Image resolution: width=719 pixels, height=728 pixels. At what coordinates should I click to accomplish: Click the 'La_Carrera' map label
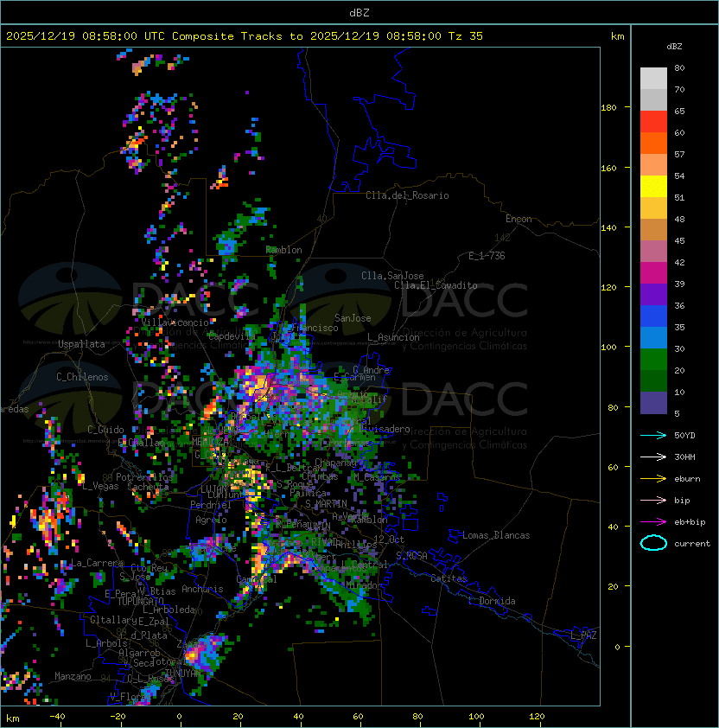[98, 563]
